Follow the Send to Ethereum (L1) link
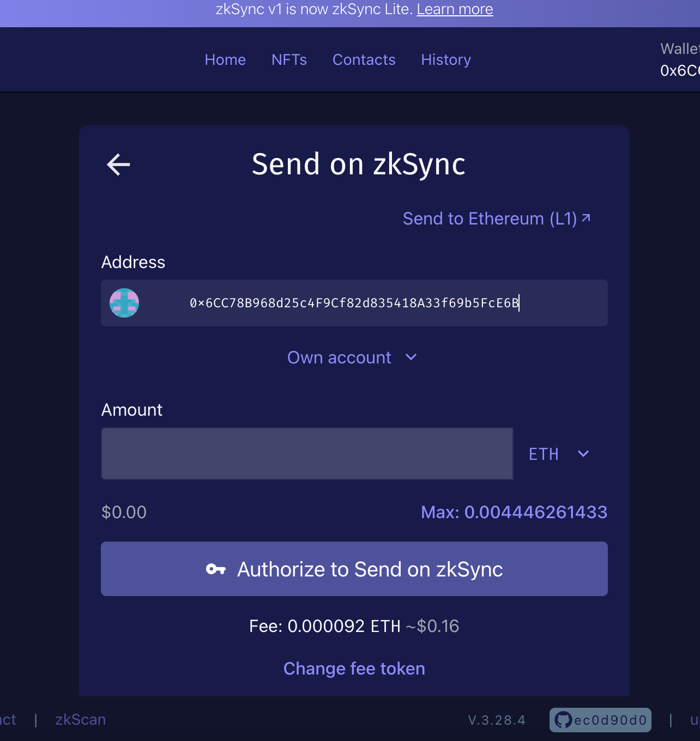 (497, 218)
